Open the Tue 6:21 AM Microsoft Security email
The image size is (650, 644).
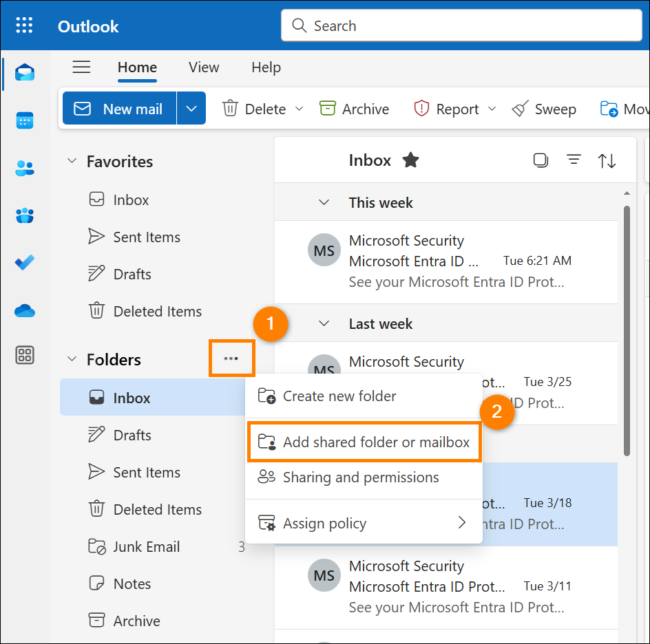click(x=446, y=262)
